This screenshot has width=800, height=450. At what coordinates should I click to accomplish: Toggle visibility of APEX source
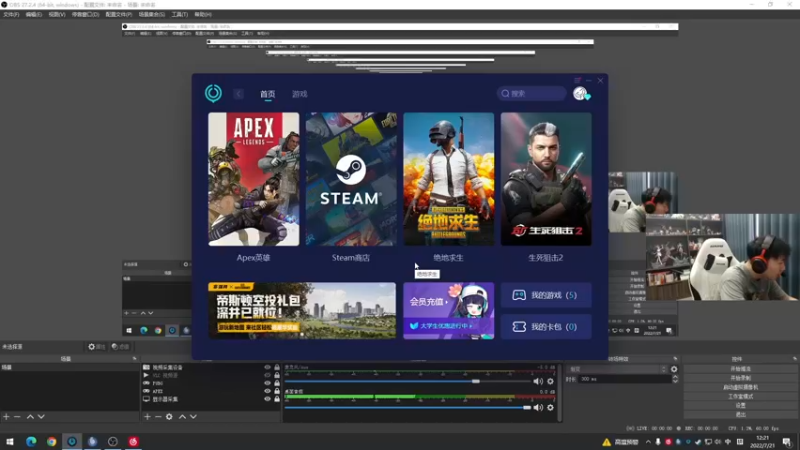pyautogui.click(x=267, y=391)
